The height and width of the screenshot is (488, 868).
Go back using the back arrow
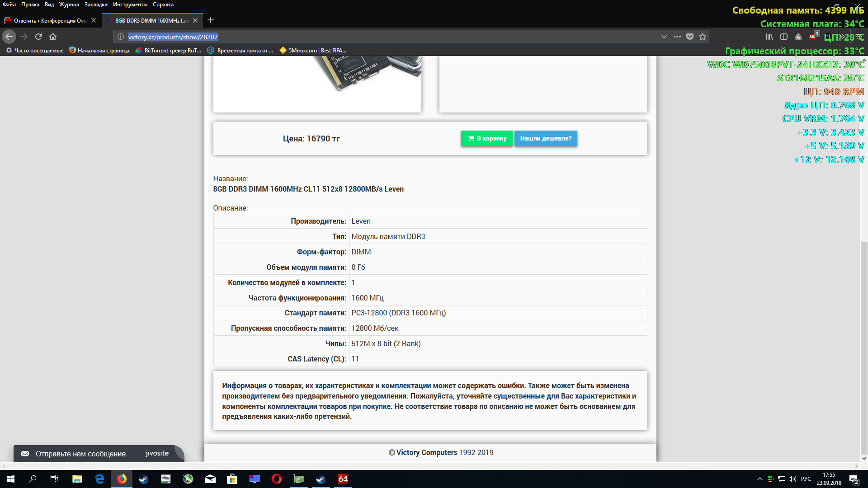pyautogui.click(x=9, y=37)
